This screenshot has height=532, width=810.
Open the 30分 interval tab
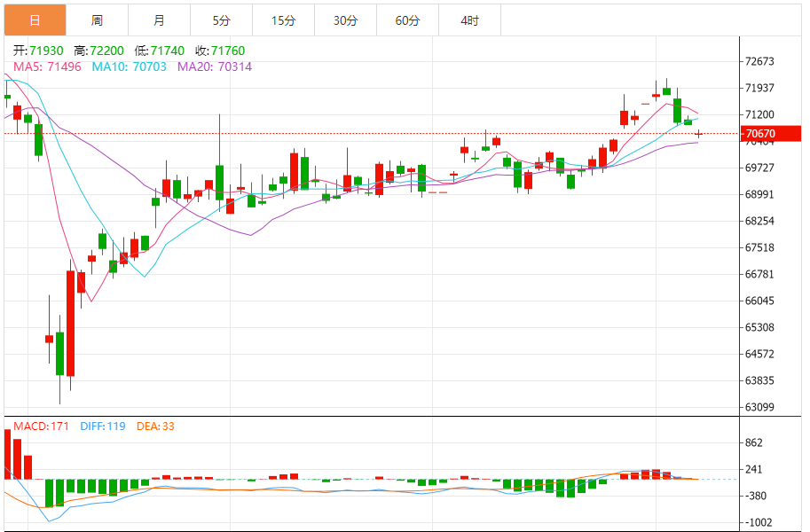(x=345, y=20)
